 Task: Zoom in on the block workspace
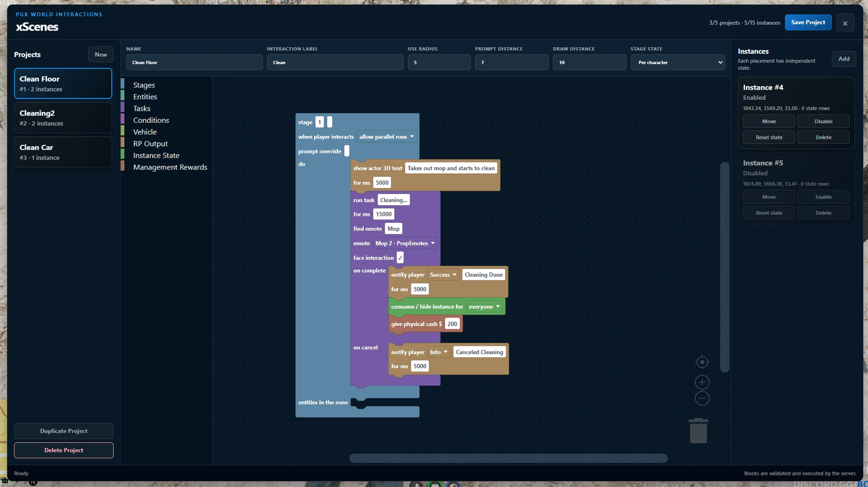[x=702, y=382]
